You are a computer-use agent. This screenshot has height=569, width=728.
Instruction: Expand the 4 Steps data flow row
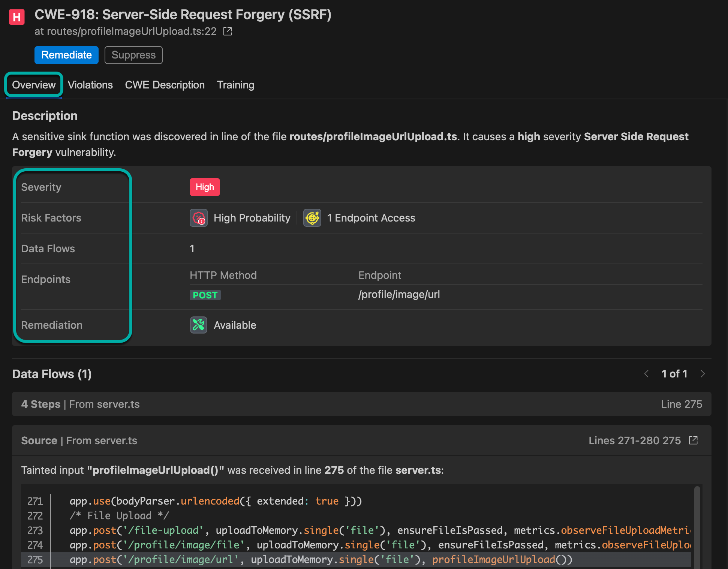pyautogui.click(x=361, y=404)
